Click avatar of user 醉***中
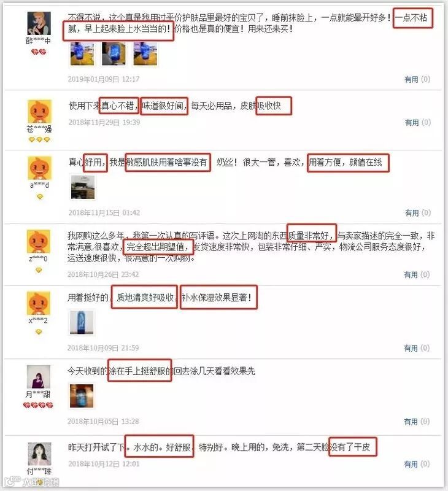 coord(39,23)
